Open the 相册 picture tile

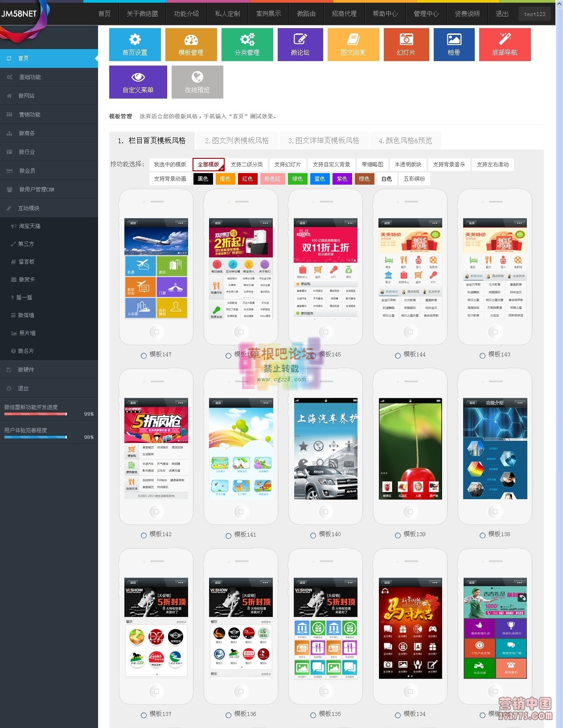tap(453, 44)
